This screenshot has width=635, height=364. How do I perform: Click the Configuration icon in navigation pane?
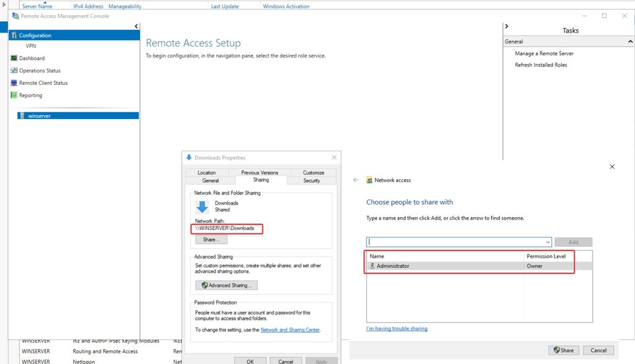pyautogui.click(x=14, y=35)
